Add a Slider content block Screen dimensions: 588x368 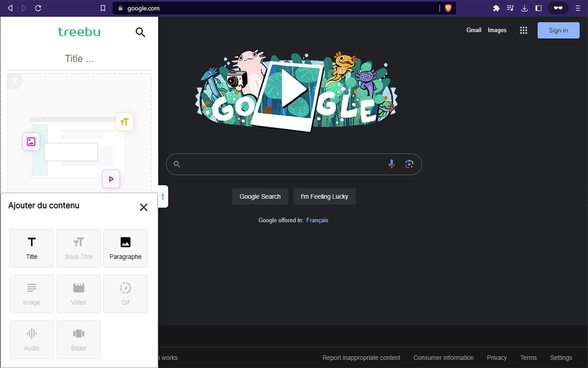(79, 339)
